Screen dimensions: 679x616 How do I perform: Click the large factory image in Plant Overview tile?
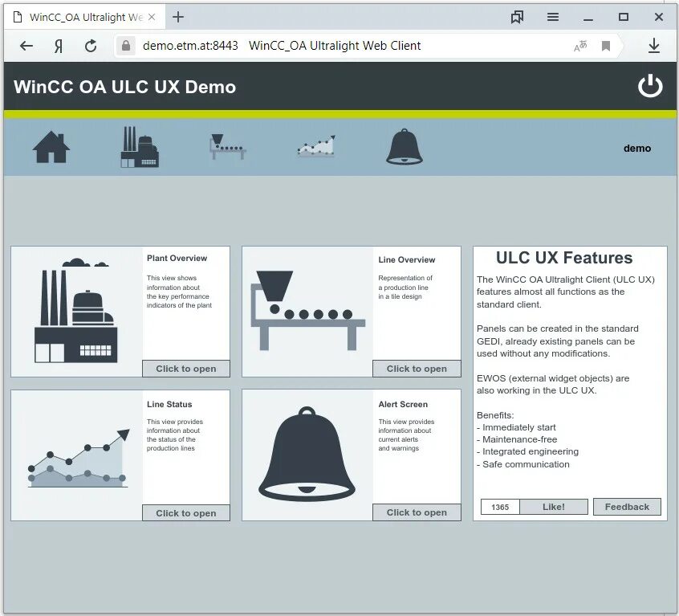[76, 311]
